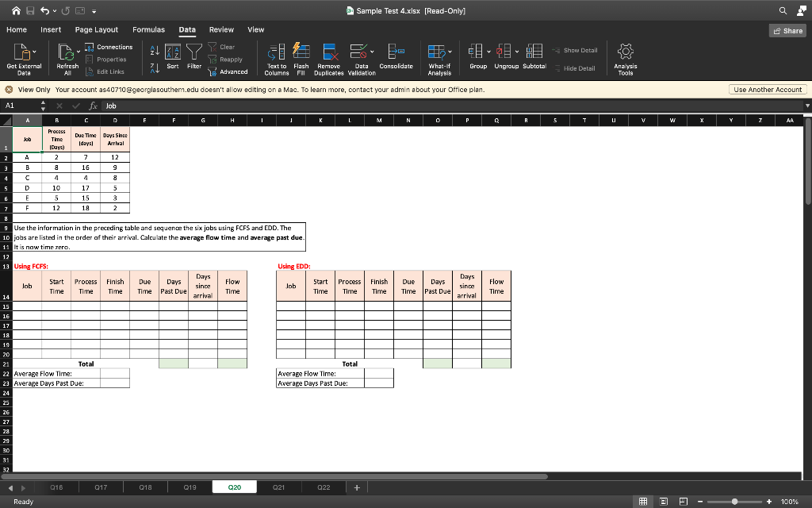
Task: Click the Use Another Account button
Action: [x=767, y=89]
